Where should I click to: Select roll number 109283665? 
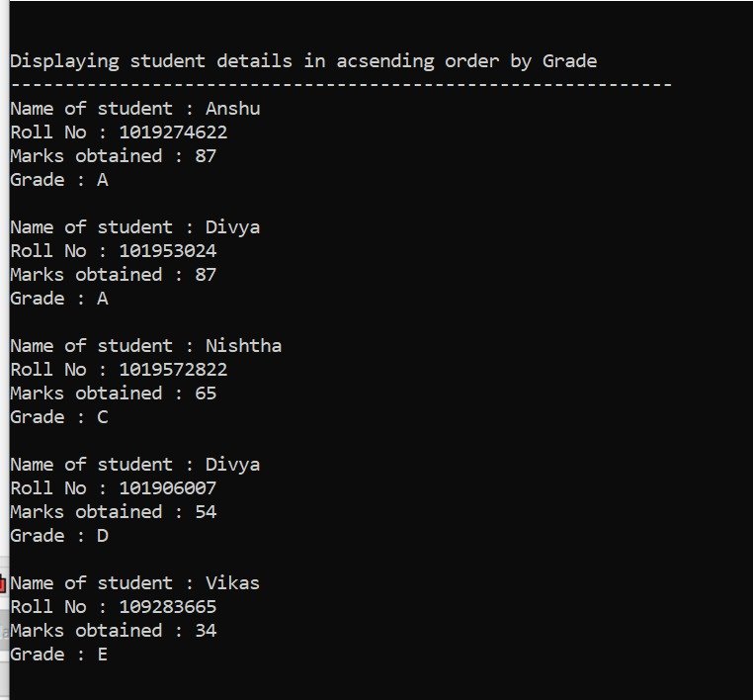167,607
